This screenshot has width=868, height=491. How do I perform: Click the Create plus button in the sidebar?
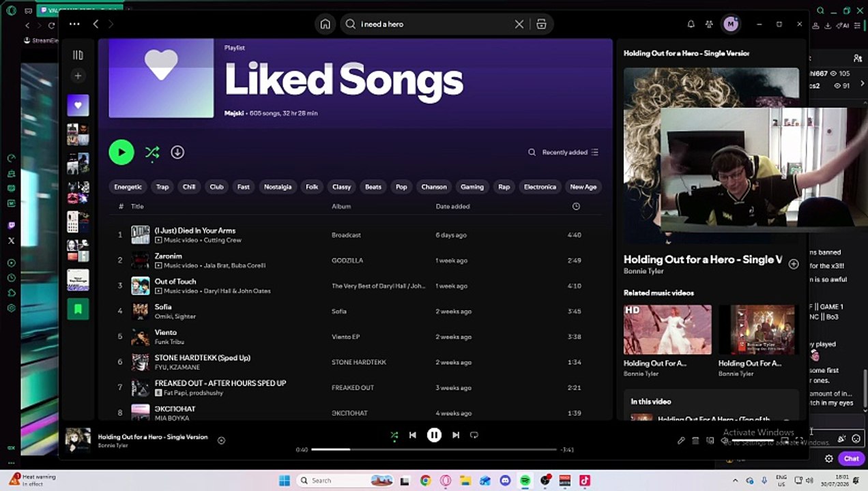click(78, 76)
